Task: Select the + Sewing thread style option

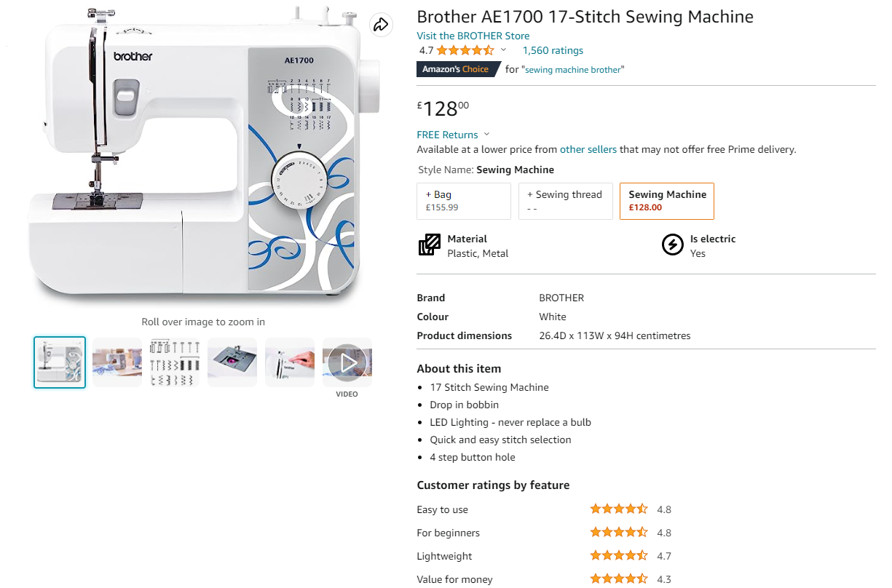Action: [x=566, y=201]
